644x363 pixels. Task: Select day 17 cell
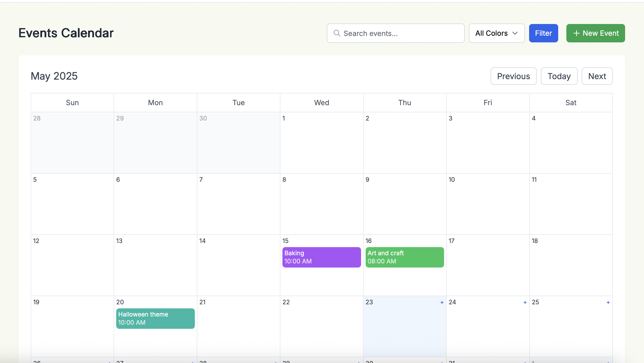pos(488,265)
